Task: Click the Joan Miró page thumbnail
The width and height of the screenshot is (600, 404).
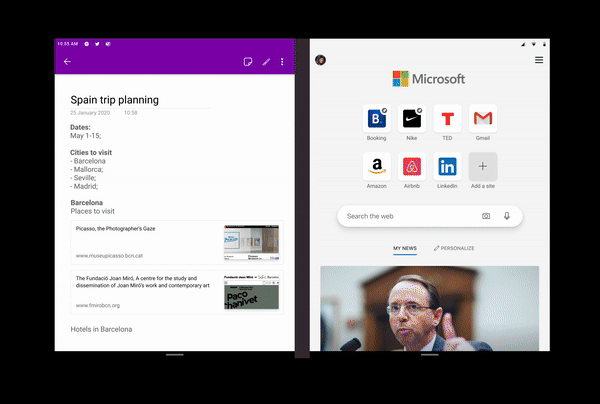Action: (x=251, y=292)
